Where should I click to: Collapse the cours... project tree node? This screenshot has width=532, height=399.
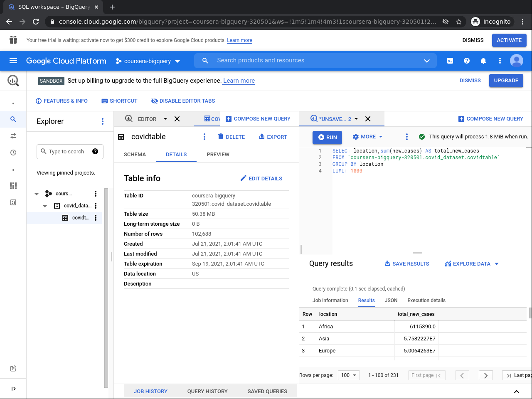point(37,194)
